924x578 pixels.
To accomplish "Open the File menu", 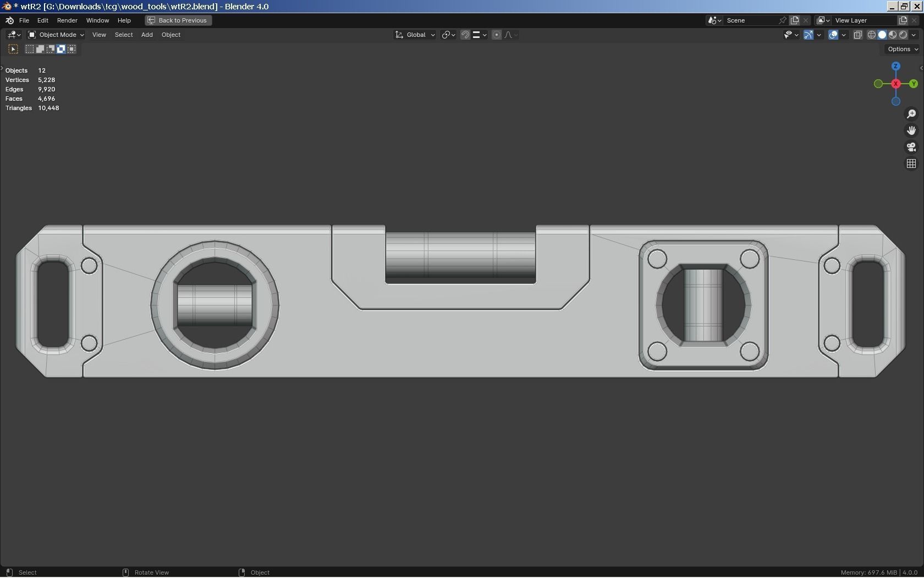I will coord(24,20).
